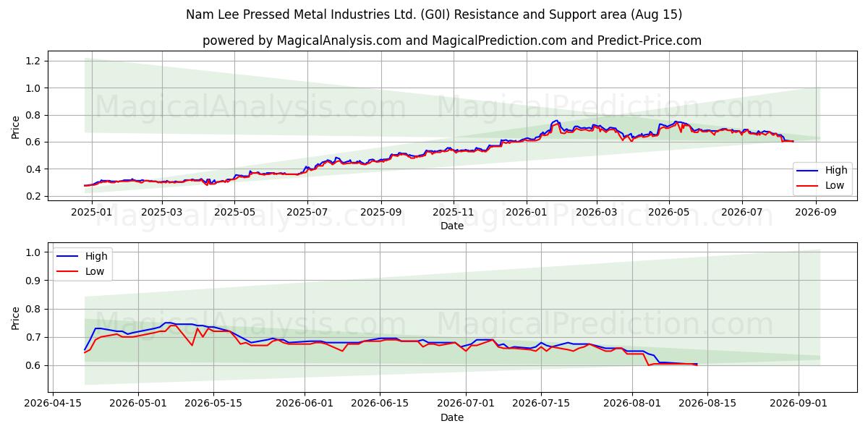Click the 2026-05-01 tick label on bottom chart
Screen dimensions: 868x434
[x=137, y=404]
